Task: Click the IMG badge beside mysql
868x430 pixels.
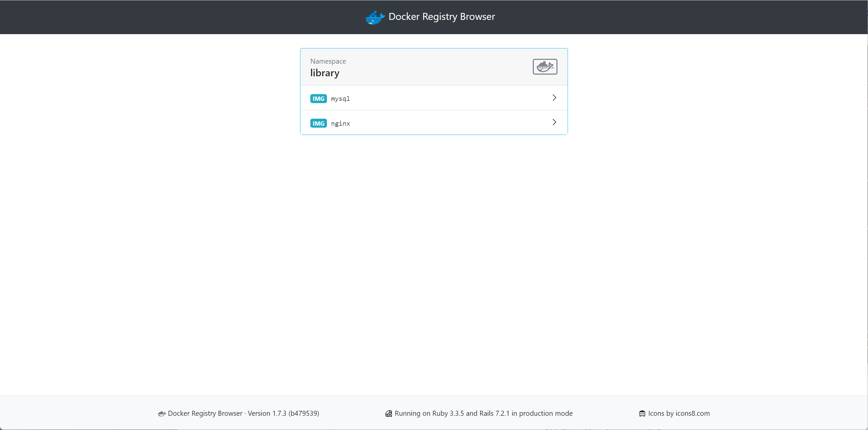Action: (318, 98)
